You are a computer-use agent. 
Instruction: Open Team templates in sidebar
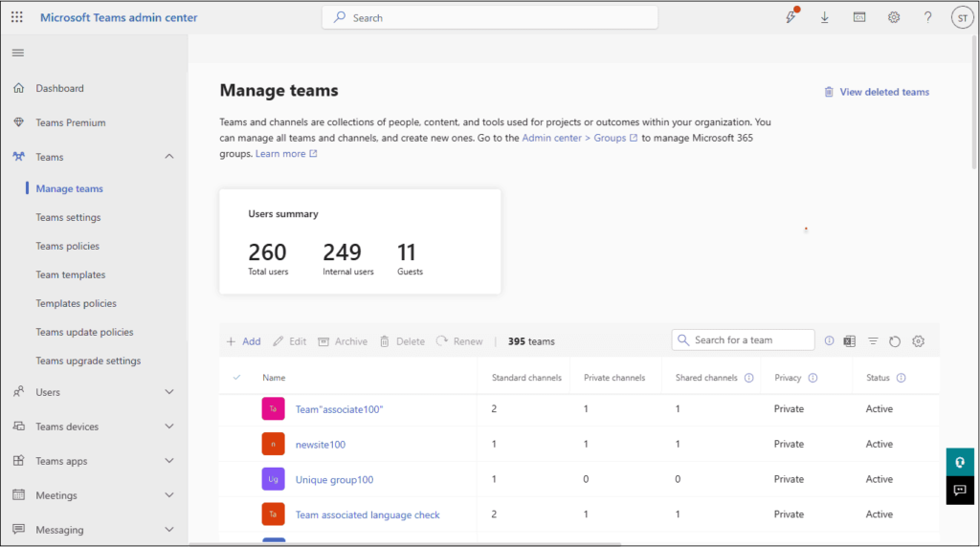71,274
